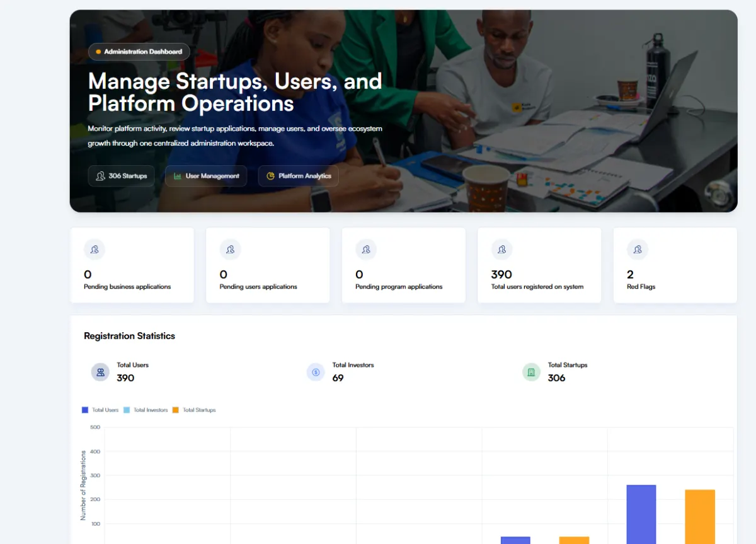
Task: Click the 390 Total Users statistic value
Action: pos(125,378)
